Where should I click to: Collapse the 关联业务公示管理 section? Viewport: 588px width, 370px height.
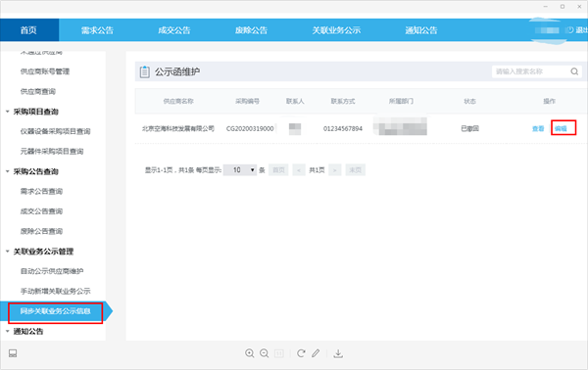(x=8, y=252)
